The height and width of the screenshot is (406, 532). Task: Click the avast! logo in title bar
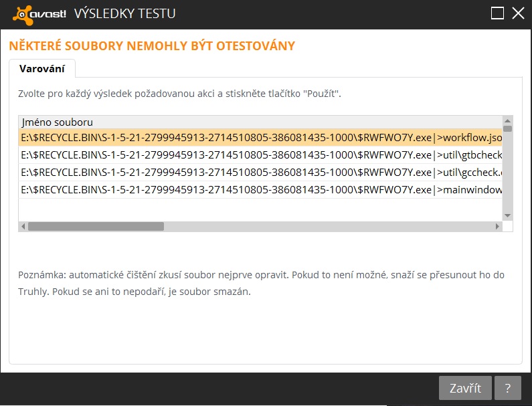(x=39, y=13)
